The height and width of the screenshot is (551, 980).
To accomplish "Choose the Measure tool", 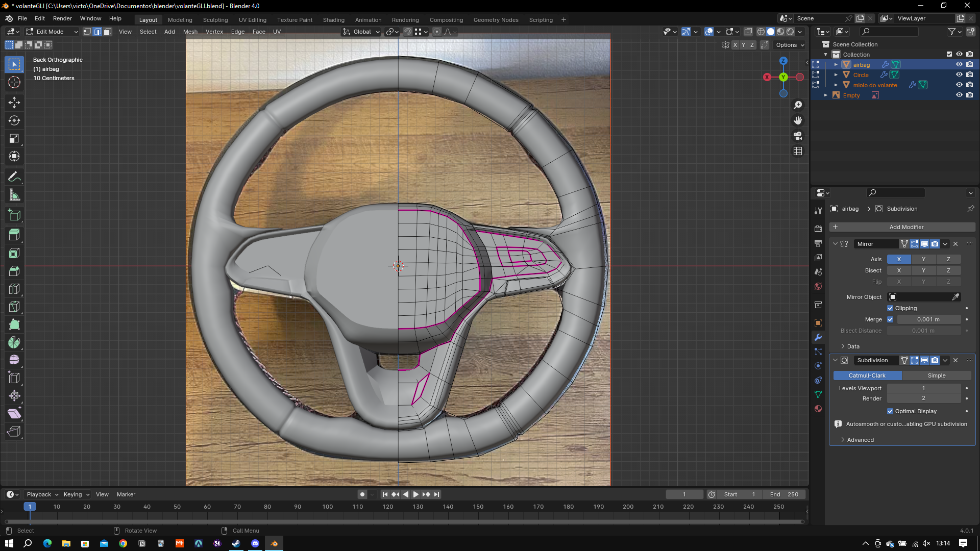I will [x=14, y=195].
